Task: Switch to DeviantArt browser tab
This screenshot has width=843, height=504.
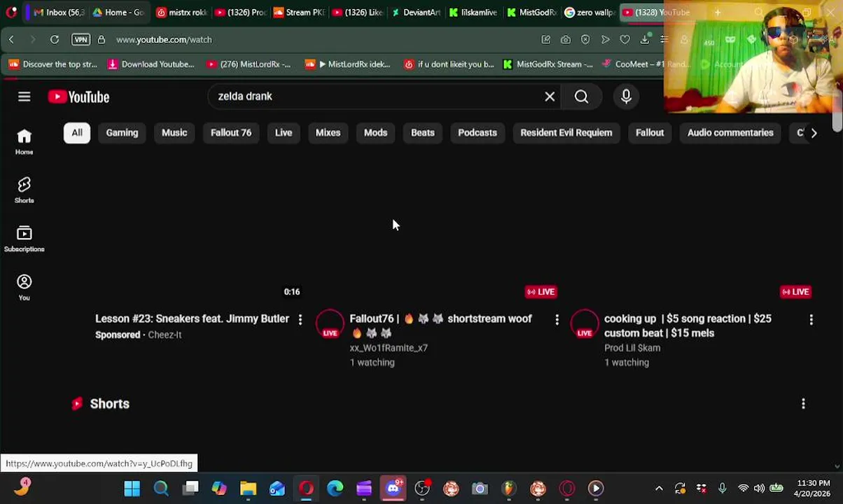Action: [416, 13]
